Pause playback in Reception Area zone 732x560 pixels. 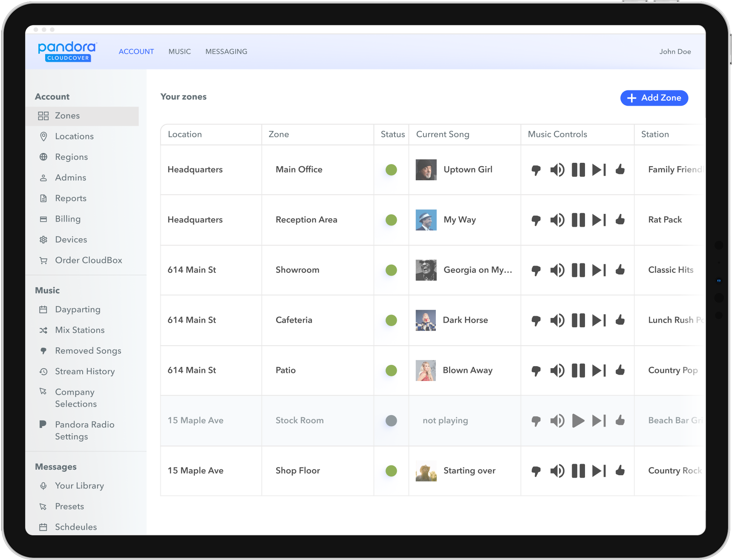point(578,220)
